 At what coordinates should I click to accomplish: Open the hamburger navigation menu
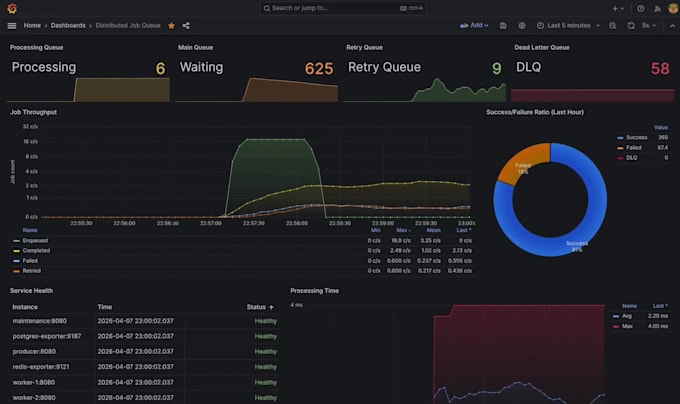pos(12,26)
